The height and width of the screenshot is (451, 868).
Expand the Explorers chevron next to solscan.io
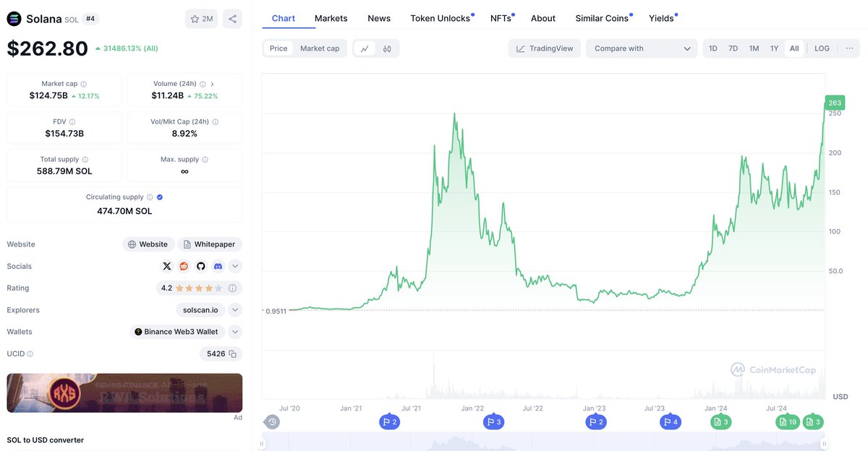235,310
